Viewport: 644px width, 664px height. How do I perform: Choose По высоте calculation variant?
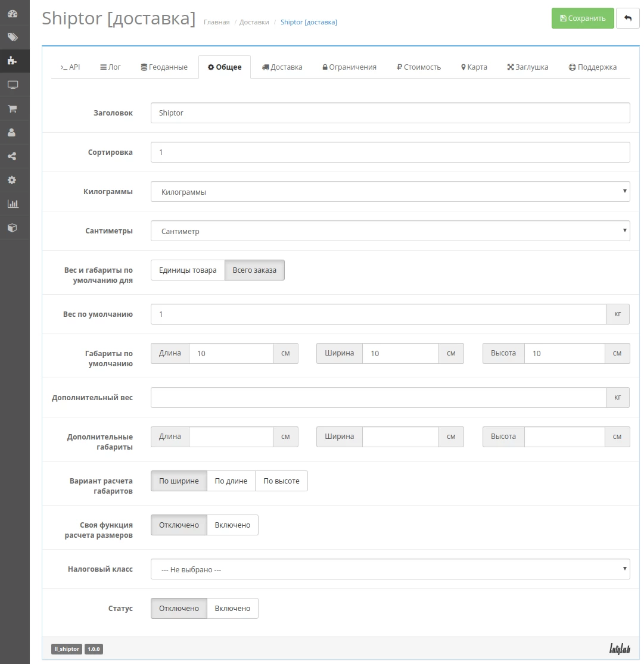281,481
